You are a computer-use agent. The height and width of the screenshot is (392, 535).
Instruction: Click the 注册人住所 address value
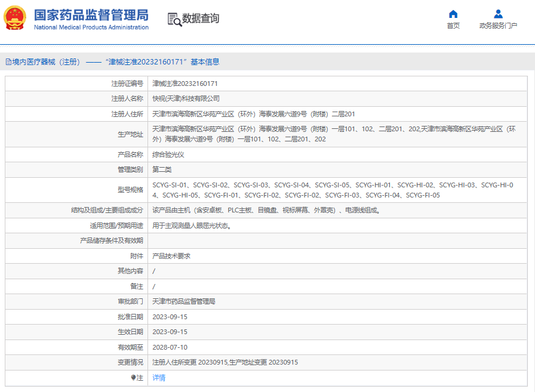click(254, 114)
